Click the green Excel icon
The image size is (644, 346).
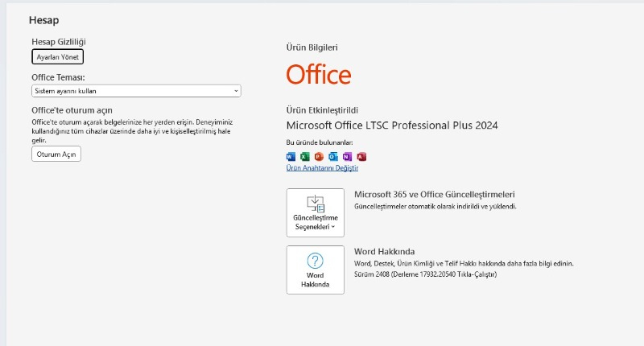(305, 156)
